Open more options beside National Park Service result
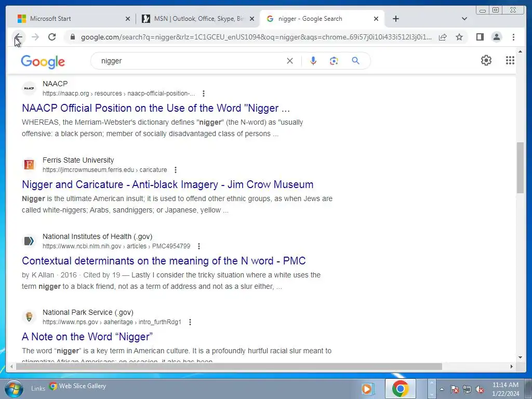Viewport: 532px width, 399px height. click(x=190, y=322)
